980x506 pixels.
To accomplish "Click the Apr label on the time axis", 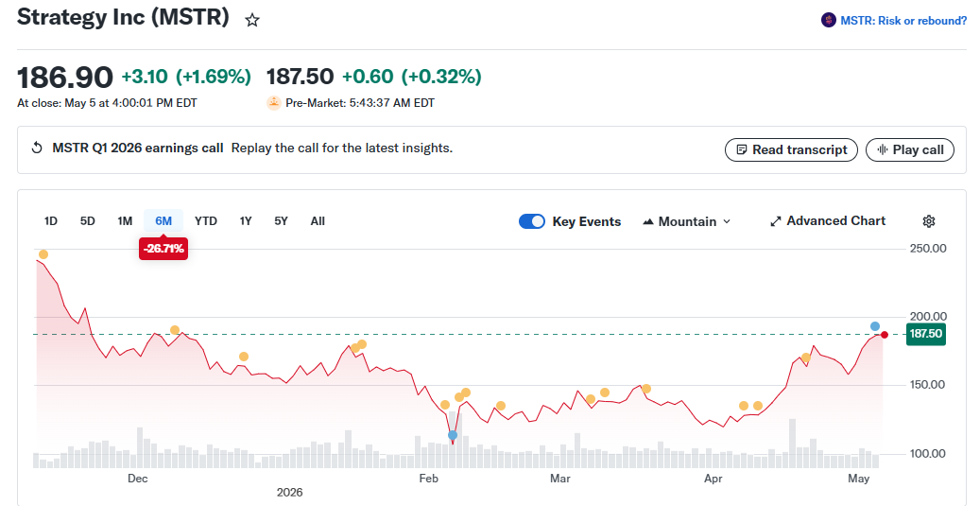I will point(714,479).
